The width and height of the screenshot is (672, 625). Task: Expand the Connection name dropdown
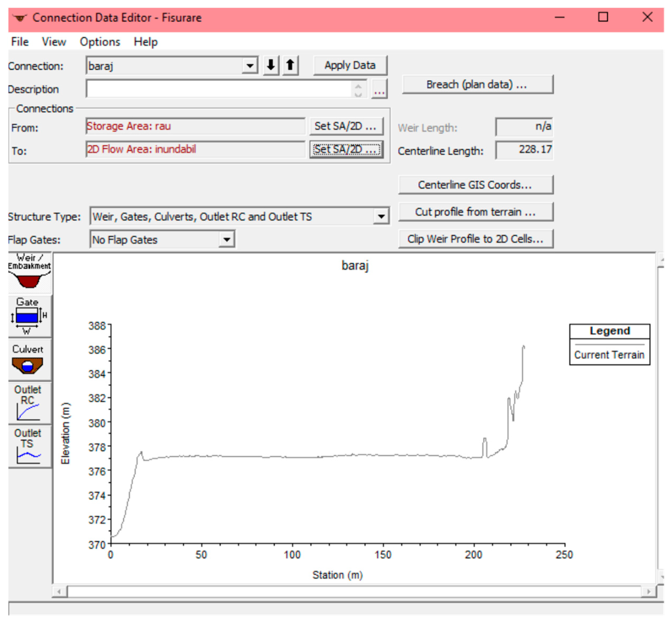[x=250, y=65]
